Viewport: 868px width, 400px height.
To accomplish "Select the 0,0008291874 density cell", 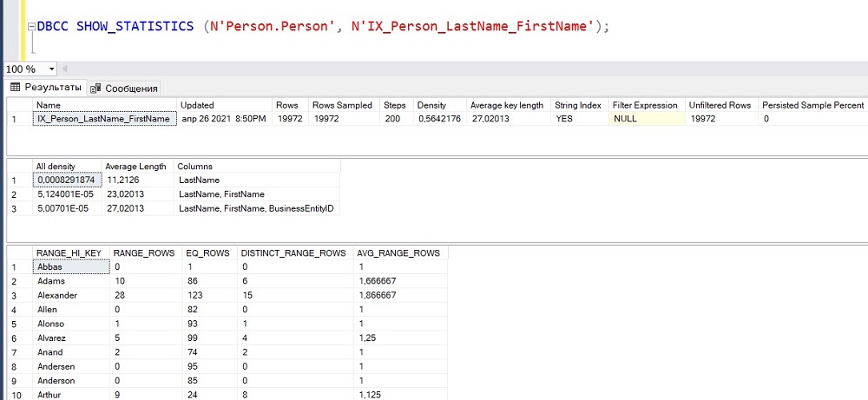I will coord(65,180).
